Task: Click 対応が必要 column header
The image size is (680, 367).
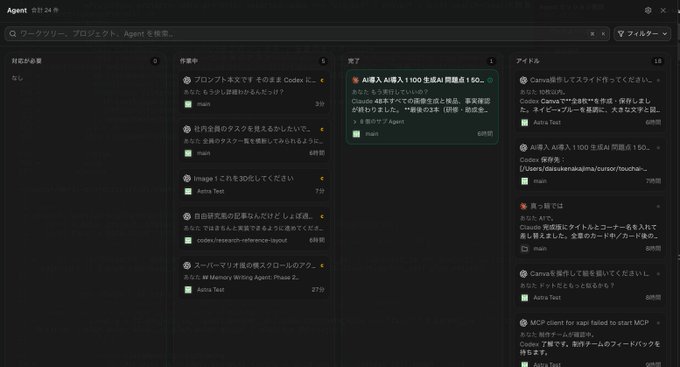Action: [26, 61]
